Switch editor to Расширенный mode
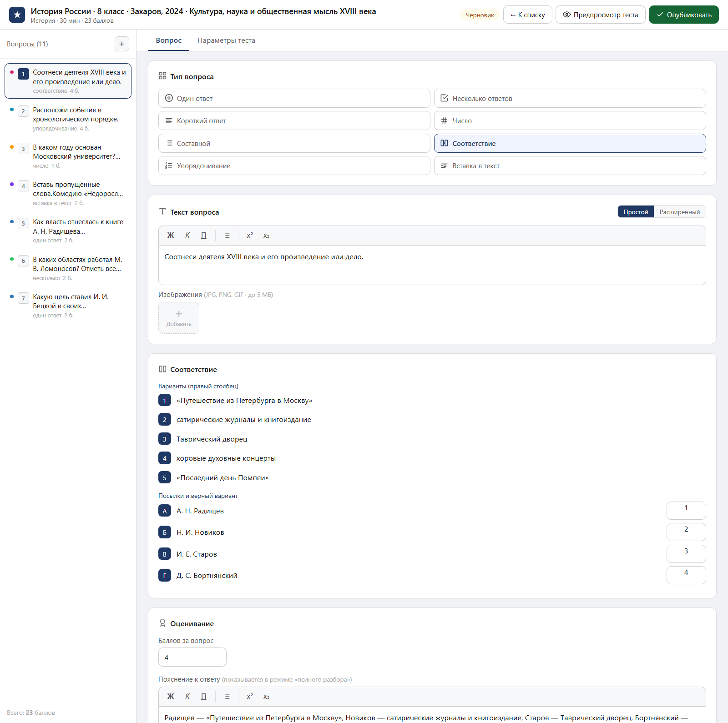Viewport: 728px width, 723px height. coord(679,212)
